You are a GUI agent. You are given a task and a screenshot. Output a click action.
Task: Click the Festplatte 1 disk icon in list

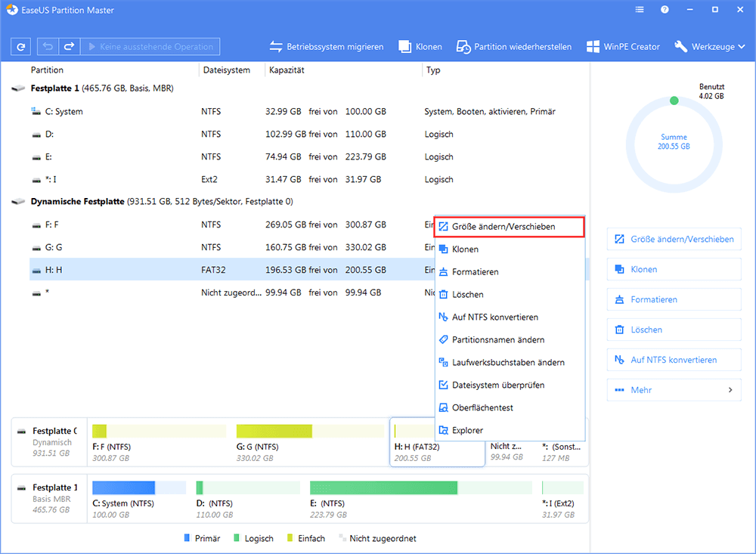point(18,88)
